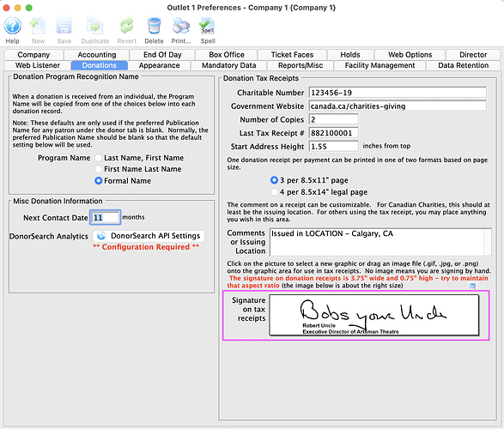Click the scrollbar of Comments box
The height and width of the screenshot is (429, 504).
coord(488,242)
